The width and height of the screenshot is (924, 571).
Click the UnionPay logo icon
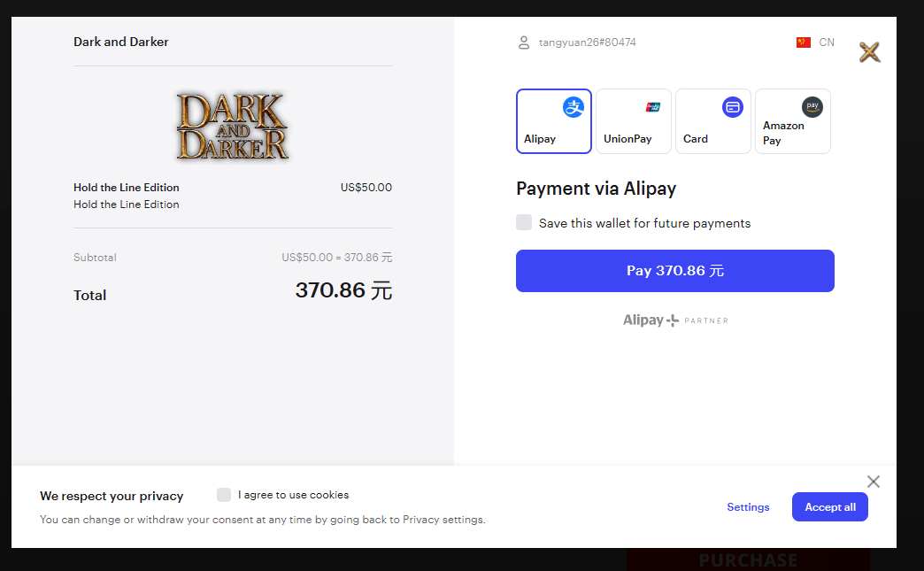[653, 107]
